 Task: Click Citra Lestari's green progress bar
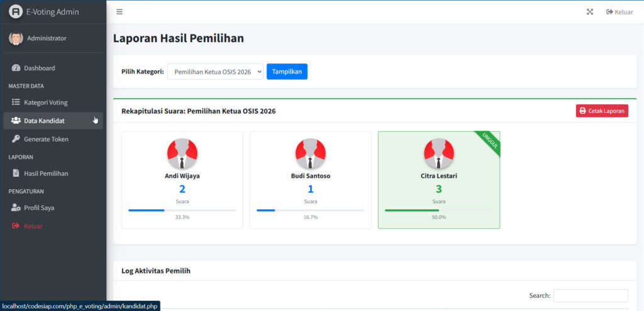pos(412,210)
